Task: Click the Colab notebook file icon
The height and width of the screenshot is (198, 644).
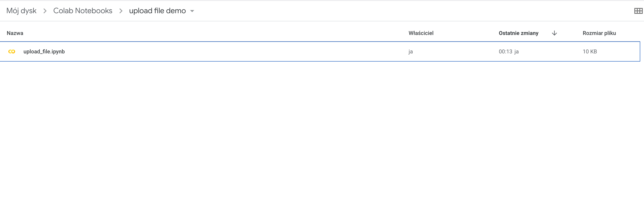Action: pyautogui.click(x=12, y=52)
